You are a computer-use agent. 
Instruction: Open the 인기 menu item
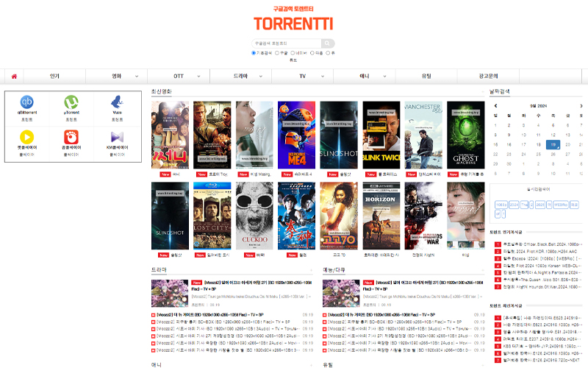[x=54, y=77]
